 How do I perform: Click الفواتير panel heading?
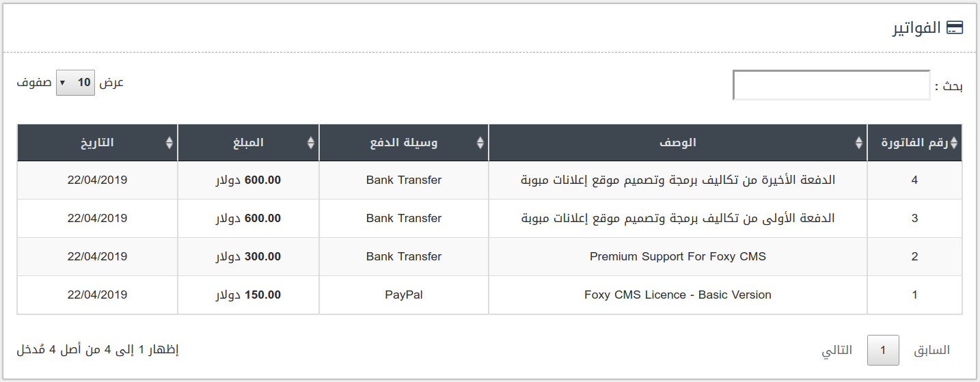pos(916,29)
